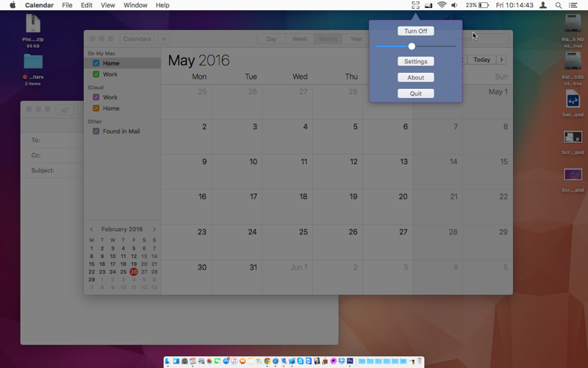Select the Jun 1 cell in month grid
The width and height of the screenshot is (588, 368).
287,277
